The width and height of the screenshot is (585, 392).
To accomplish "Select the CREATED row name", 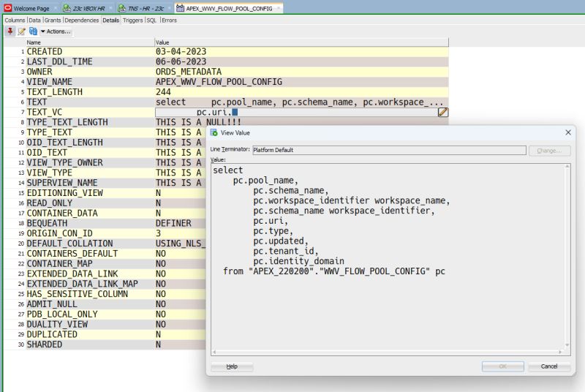I will coord(45,51).
